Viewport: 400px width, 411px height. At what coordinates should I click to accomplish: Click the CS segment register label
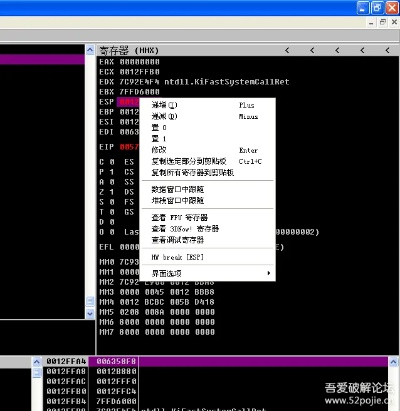pos(129,172)
